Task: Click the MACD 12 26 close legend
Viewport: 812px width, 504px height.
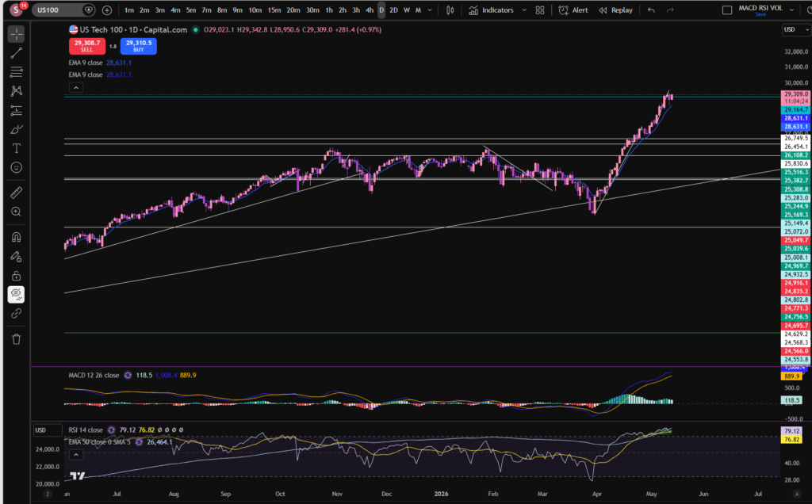Action: pos(94,375)
